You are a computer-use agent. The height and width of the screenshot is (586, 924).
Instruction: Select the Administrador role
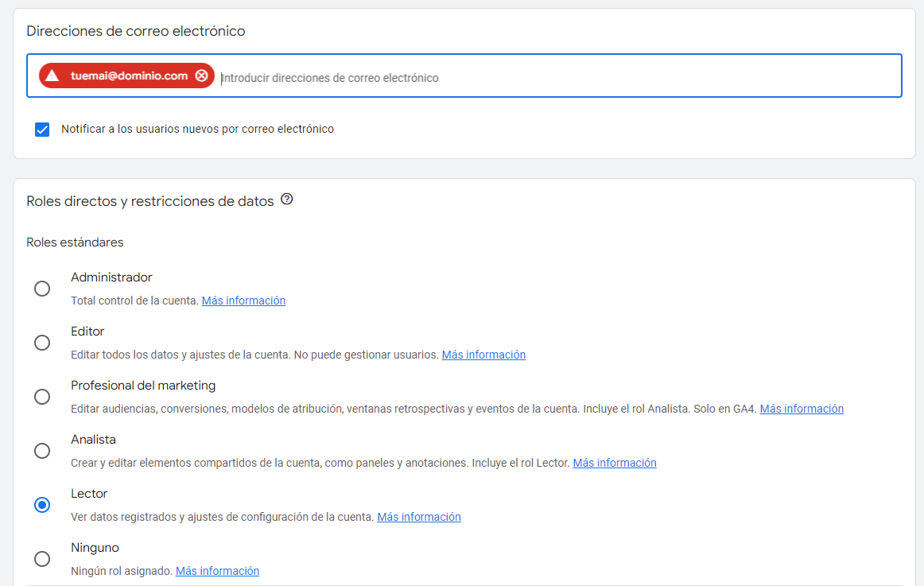pos(42,289)
